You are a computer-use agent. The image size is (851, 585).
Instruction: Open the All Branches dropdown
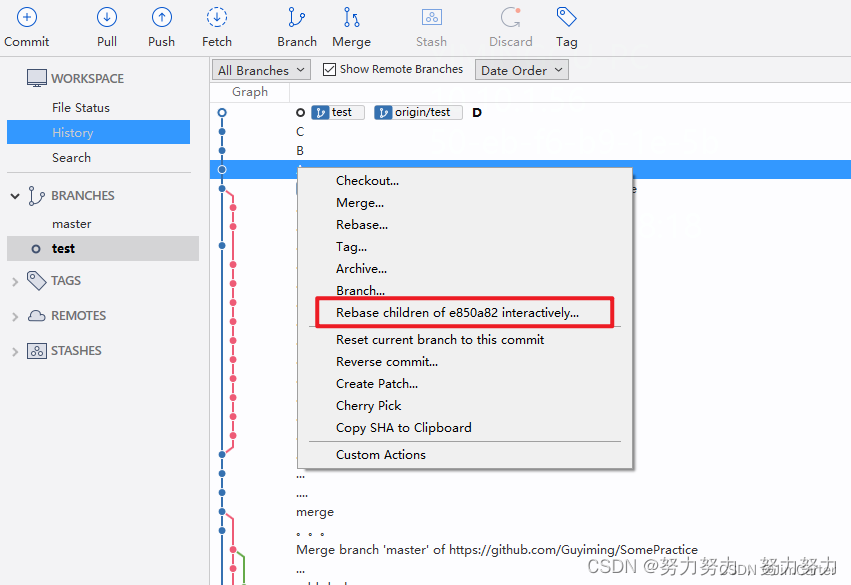click(260, 69)
